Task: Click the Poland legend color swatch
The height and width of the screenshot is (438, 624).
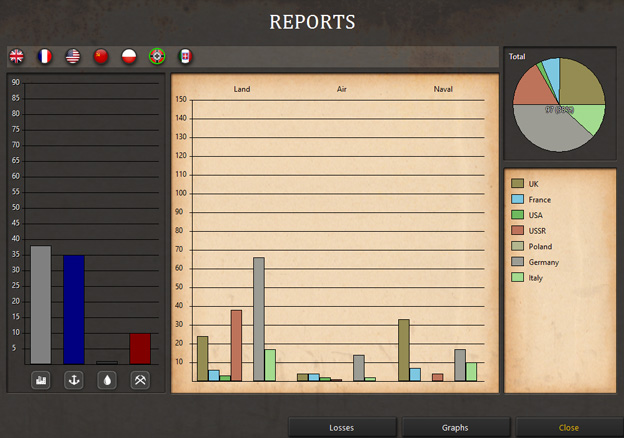Action: 517,246
